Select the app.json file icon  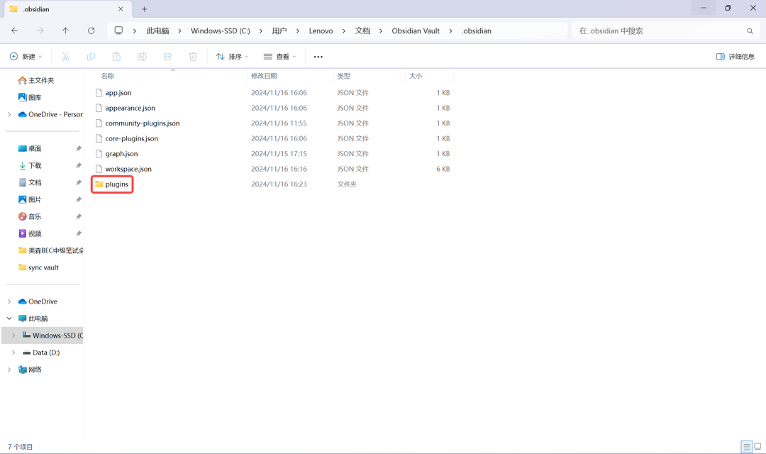point(99,92)
